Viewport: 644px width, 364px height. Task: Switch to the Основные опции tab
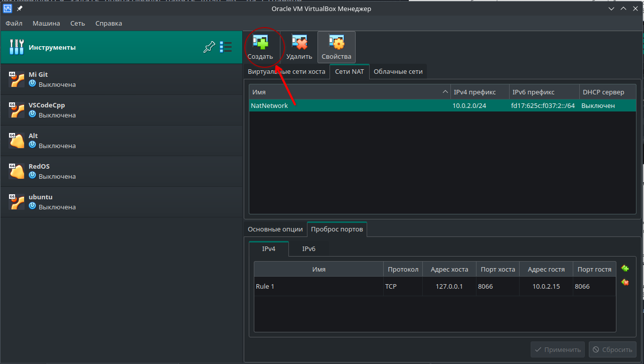tap(275, 229)
